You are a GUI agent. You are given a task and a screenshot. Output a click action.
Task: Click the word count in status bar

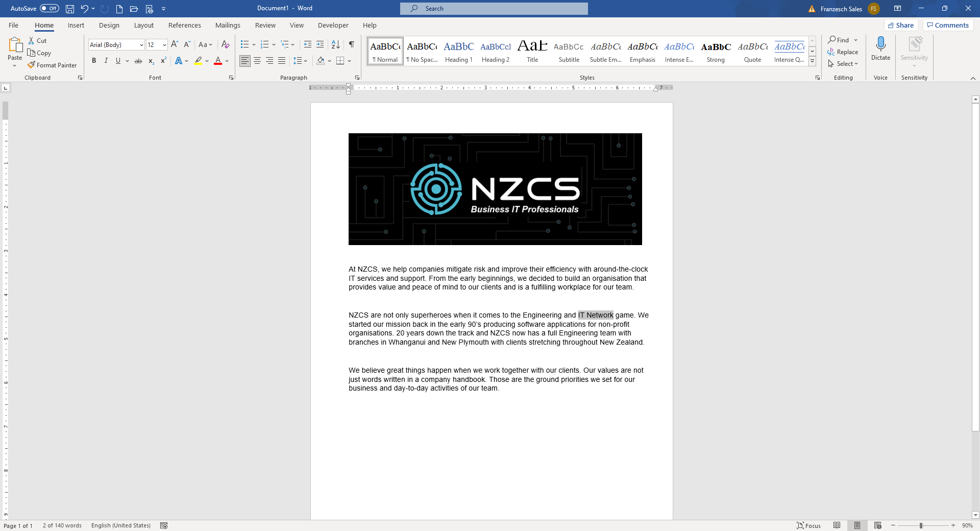pyautogui.click(x=61, y=525)
